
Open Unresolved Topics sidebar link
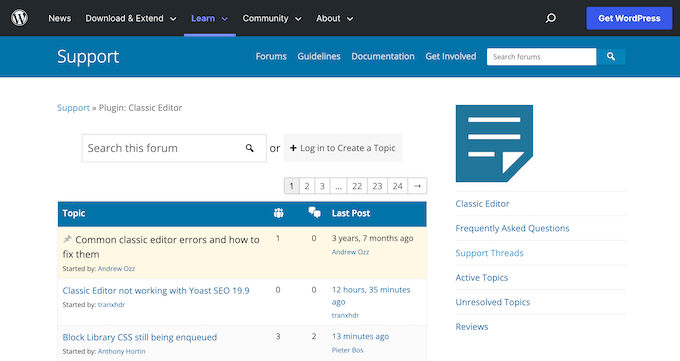[x=493, y=302]
